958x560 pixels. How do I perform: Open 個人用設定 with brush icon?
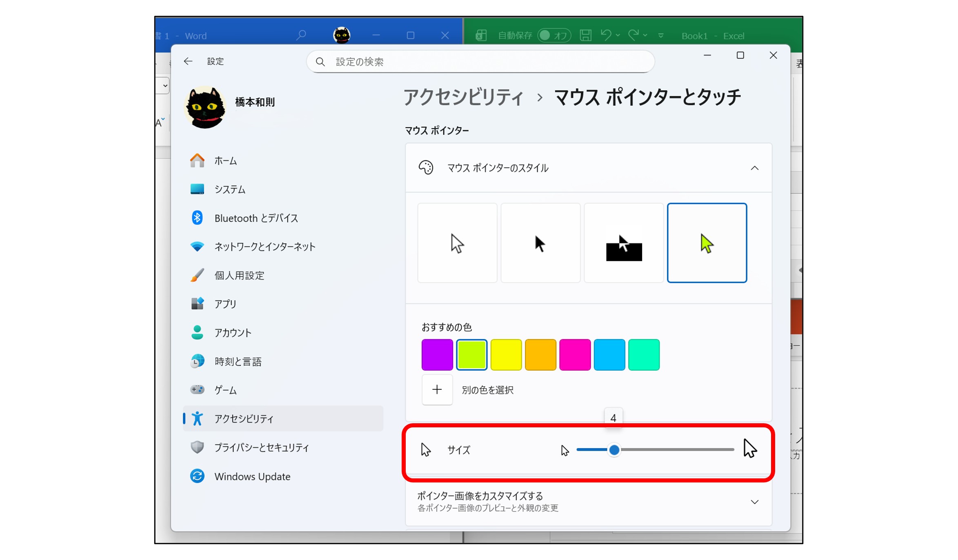(x=239, y=276)
